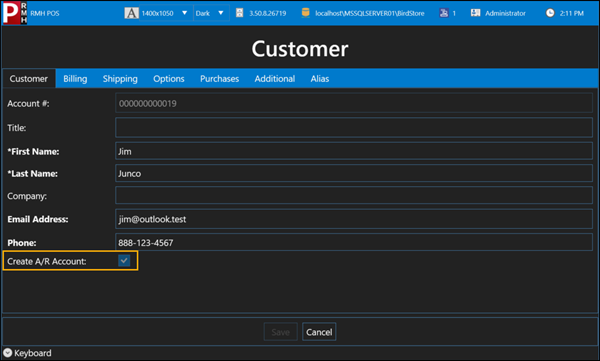Click the register number icon
The width and height of the screenshot is (600, 361).
coord(444,13)
